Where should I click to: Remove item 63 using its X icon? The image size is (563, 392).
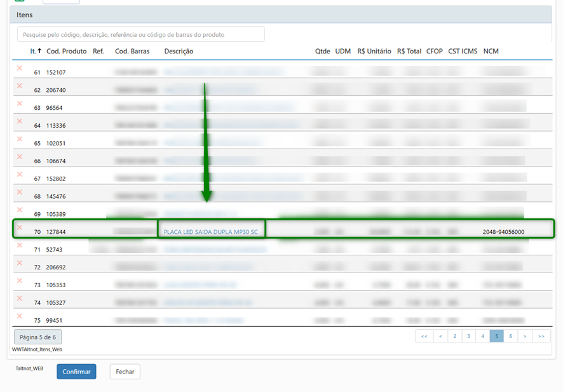point(20,104)
